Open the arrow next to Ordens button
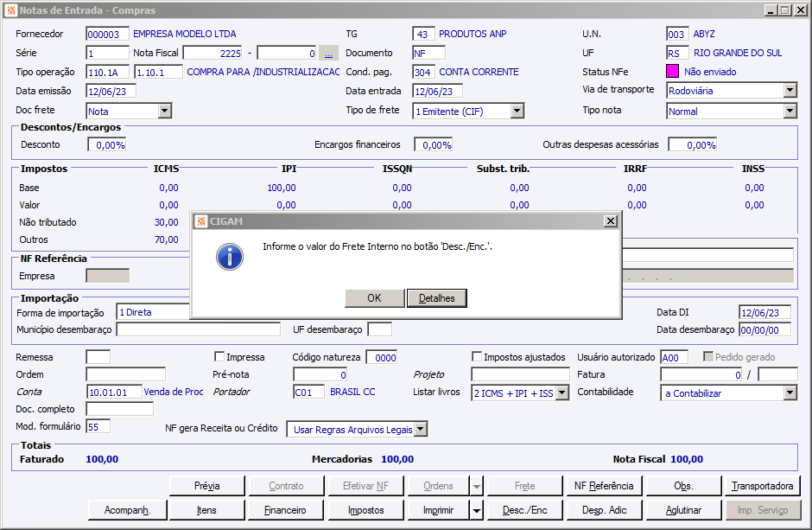This screenshot has width=812, height=530. 477,486
